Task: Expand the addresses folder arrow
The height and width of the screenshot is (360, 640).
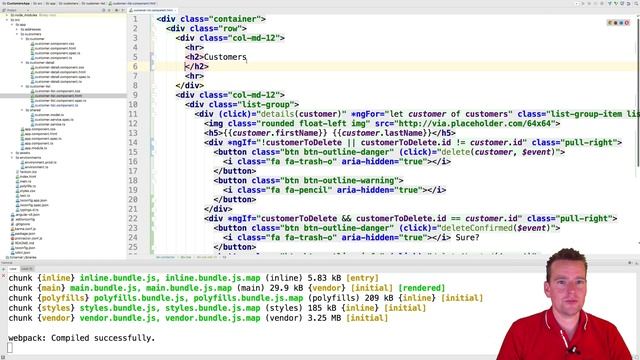Action: tap(17, 29)
